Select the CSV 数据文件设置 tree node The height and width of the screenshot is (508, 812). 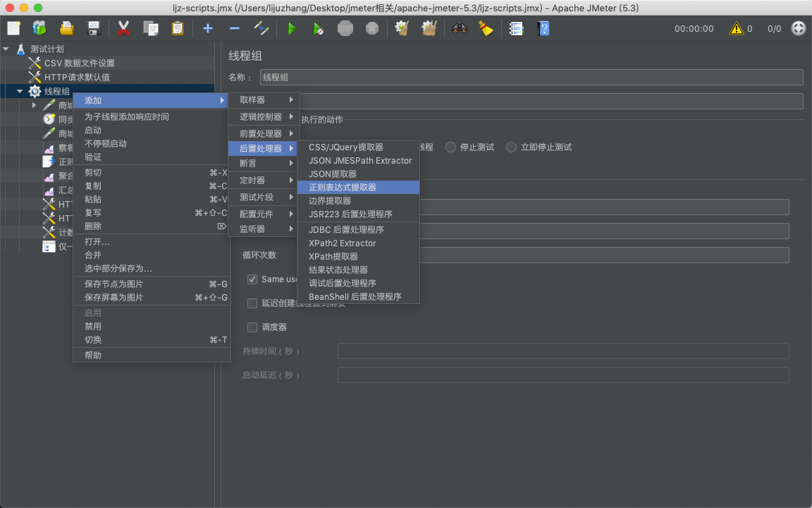click(x=79, y=63)
